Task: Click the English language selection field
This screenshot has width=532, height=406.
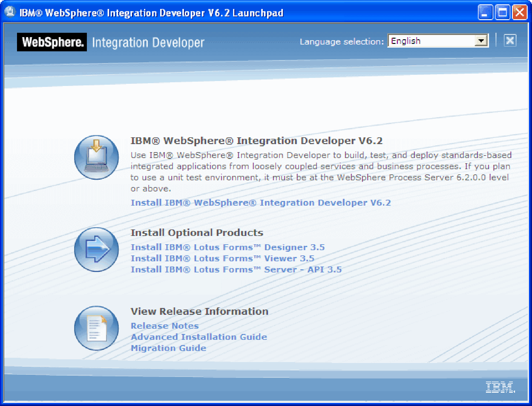Action: 438,41
